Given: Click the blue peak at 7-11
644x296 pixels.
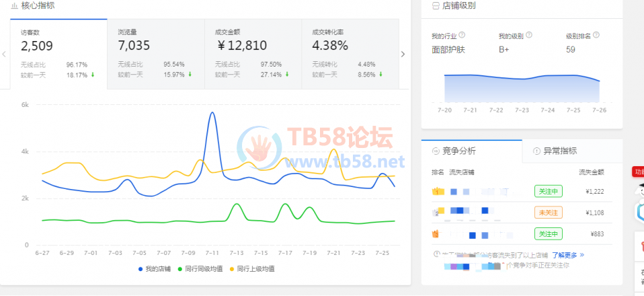Looking at the screenshot, I should (x=212, y=113).
